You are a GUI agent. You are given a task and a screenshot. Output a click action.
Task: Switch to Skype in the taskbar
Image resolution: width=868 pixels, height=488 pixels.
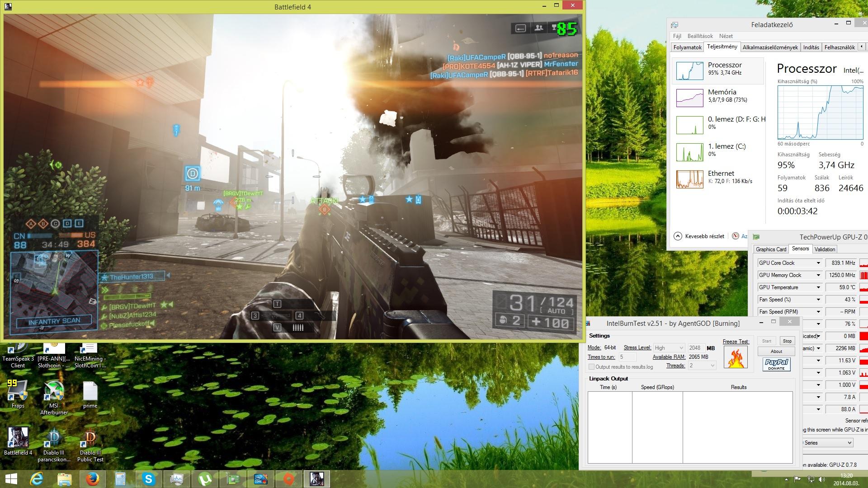click(x=148, y=479)
